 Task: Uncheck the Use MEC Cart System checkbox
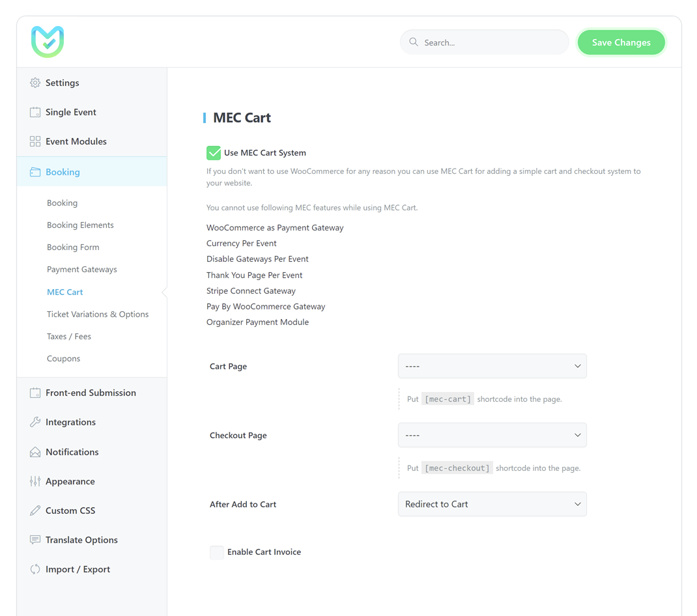click(214, 153)
